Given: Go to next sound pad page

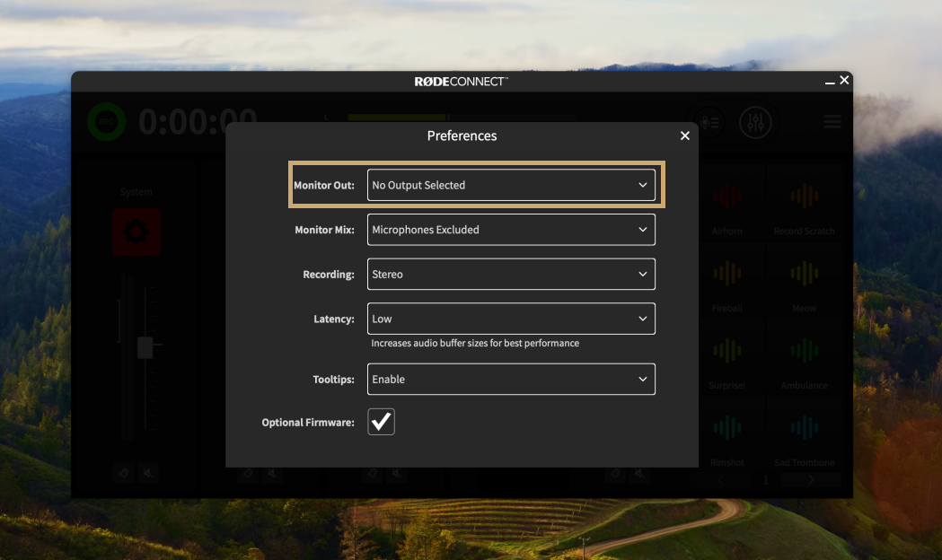Looking at the screenshot, I should 810,481.
